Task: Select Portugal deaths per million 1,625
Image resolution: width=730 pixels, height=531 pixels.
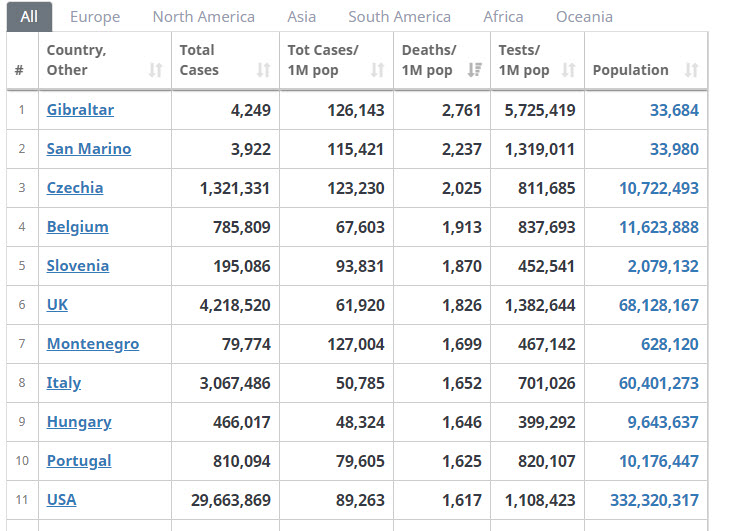Action: pos(461,461)
